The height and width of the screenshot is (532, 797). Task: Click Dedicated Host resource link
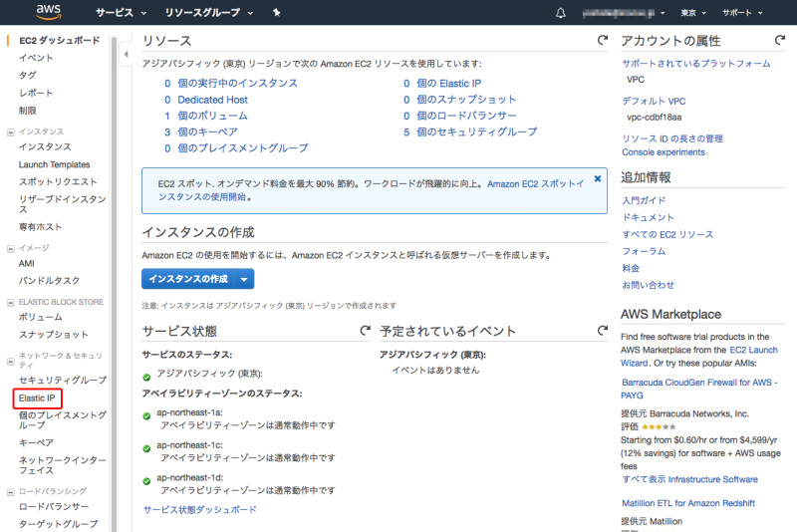click(x=212, y=100)
